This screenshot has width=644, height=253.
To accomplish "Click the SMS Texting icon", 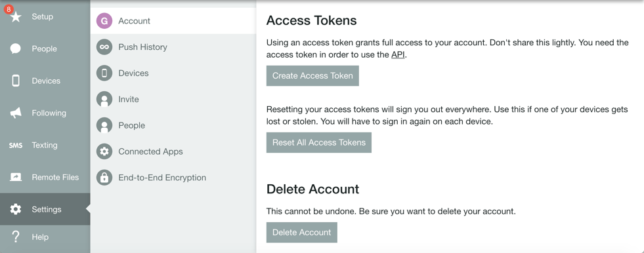I will point(16,145).
